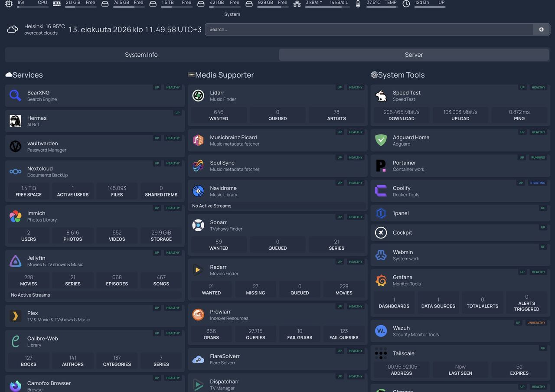
Task: Open the SearXNG magnifier icon
Action: pyautogui.click(x=15, y=95)
